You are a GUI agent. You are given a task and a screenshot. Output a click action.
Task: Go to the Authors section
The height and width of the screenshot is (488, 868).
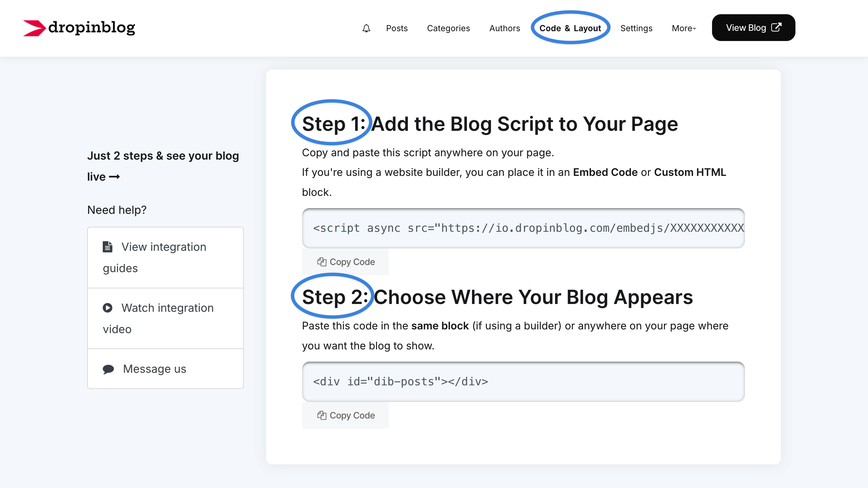point(505,28)
